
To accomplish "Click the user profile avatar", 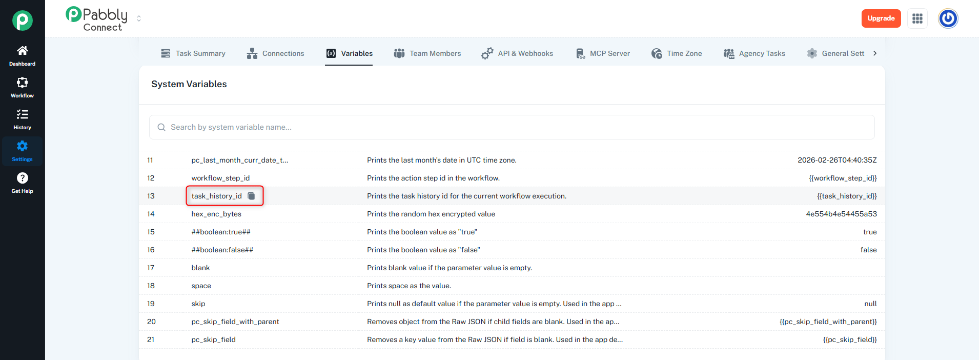I will tap(948, 18).
